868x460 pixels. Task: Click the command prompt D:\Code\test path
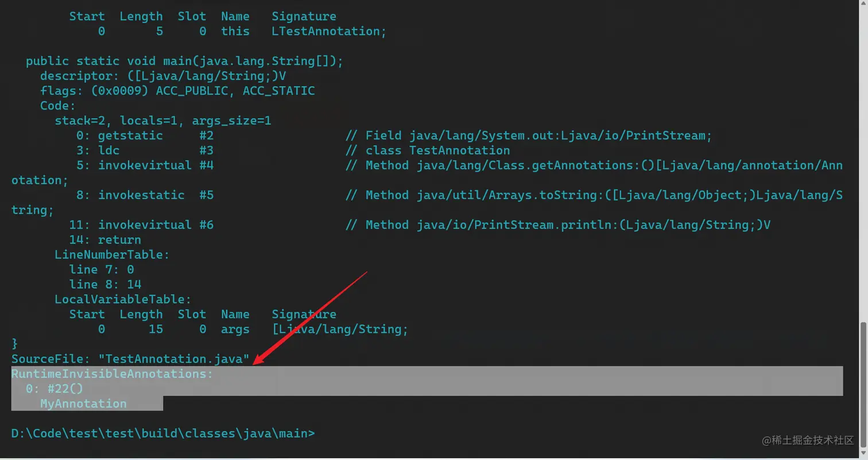(163, 434)
